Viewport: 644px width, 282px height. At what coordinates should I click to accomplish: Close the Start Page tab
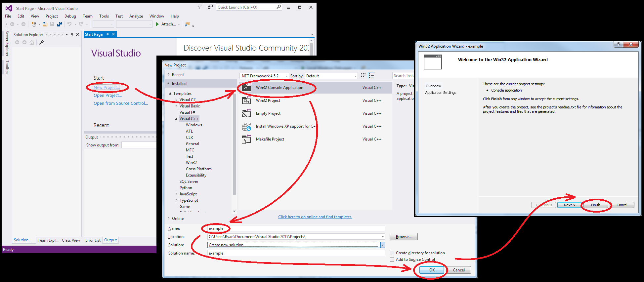(113, 34)
